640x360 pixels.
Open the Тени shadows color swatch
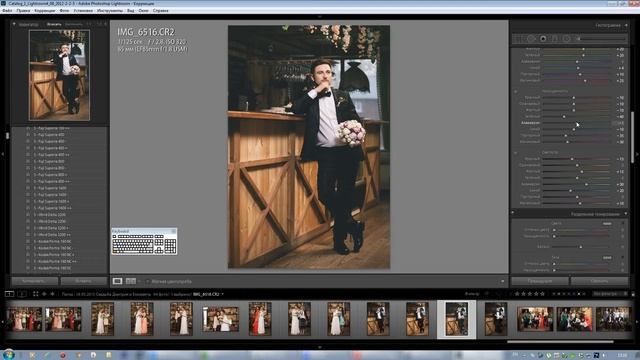[607, 258]
